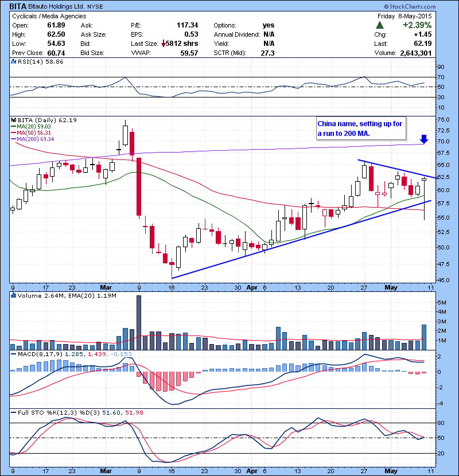Screen dimensions: 459x476
Task: Open the StockCharts.com link
Action: pyautogui.click(x=410, y=6)
